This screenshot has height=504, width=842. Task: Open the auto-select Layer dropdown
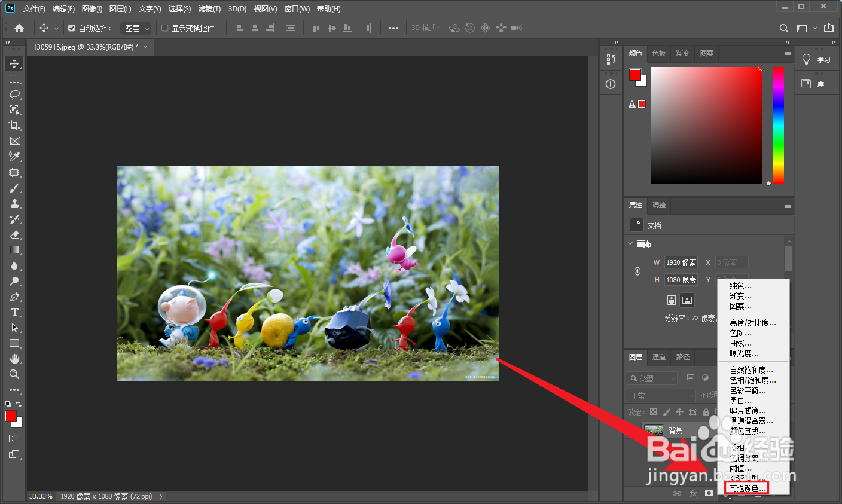coord(136,28)
